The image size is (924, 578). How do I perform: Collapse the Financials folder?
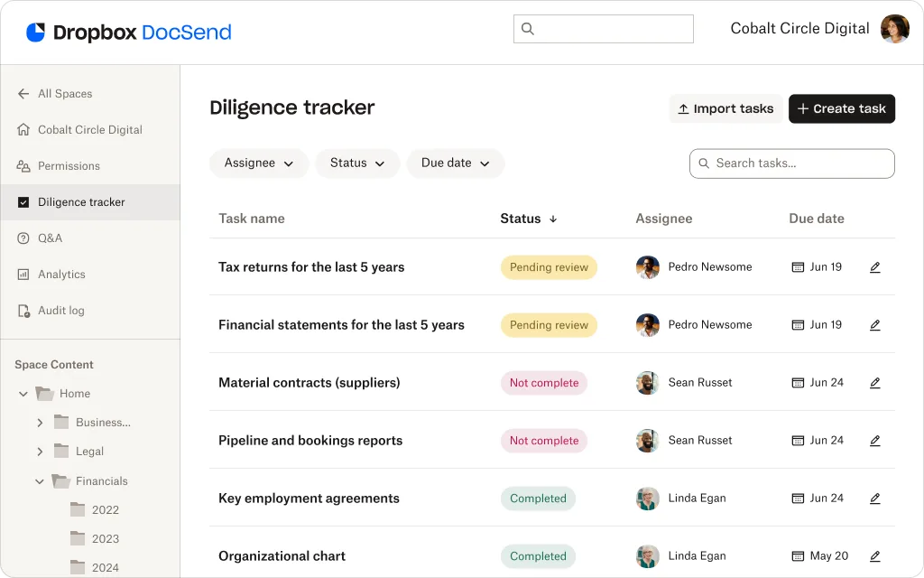tap(39, 480)
